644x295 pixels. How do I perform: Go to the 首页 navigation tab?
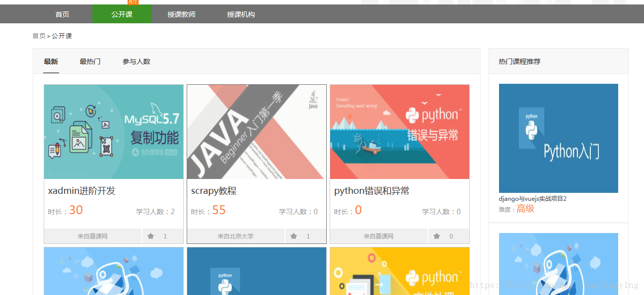tap(63, 14)
